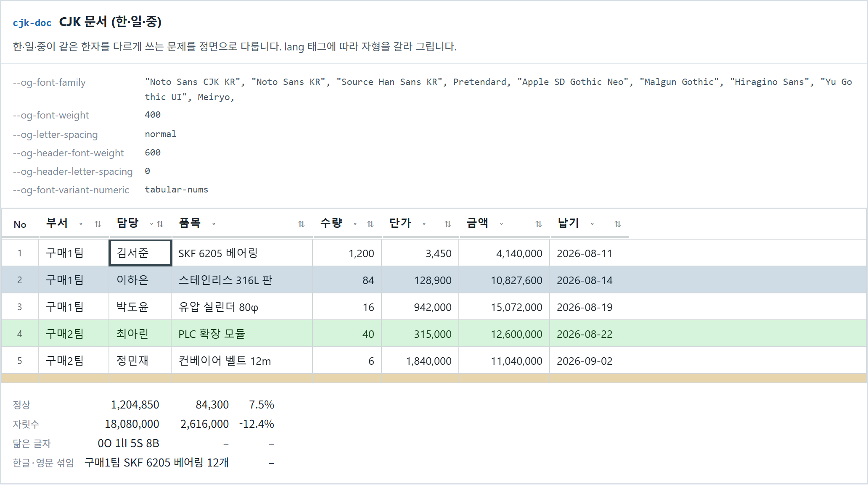Screen dimensions: 868x485
Task: Click the amount cell 4,140,000
Action: coord(504,253)
